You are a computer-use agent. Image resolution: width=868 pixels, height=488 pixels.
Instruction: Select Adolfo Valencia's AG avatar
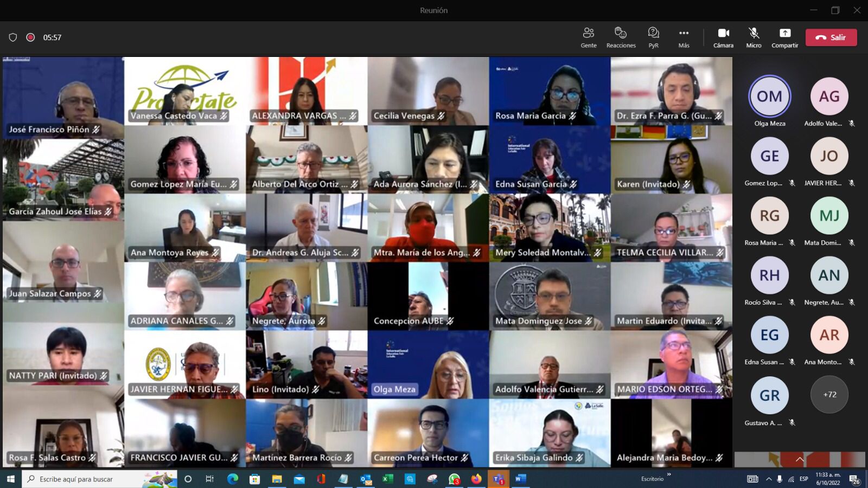point(829,97)
